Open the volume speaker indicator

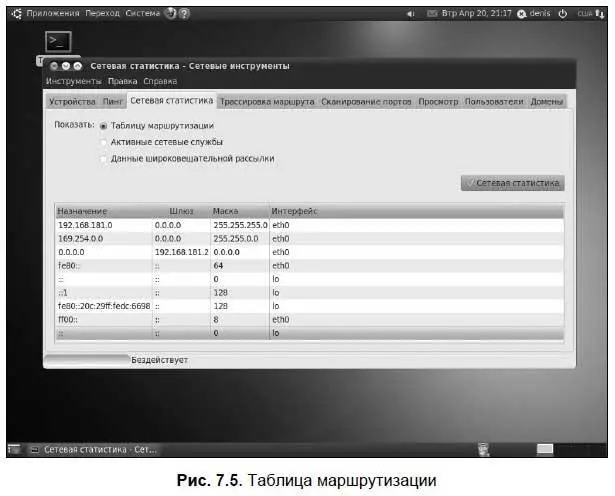[x=410, y=14]
